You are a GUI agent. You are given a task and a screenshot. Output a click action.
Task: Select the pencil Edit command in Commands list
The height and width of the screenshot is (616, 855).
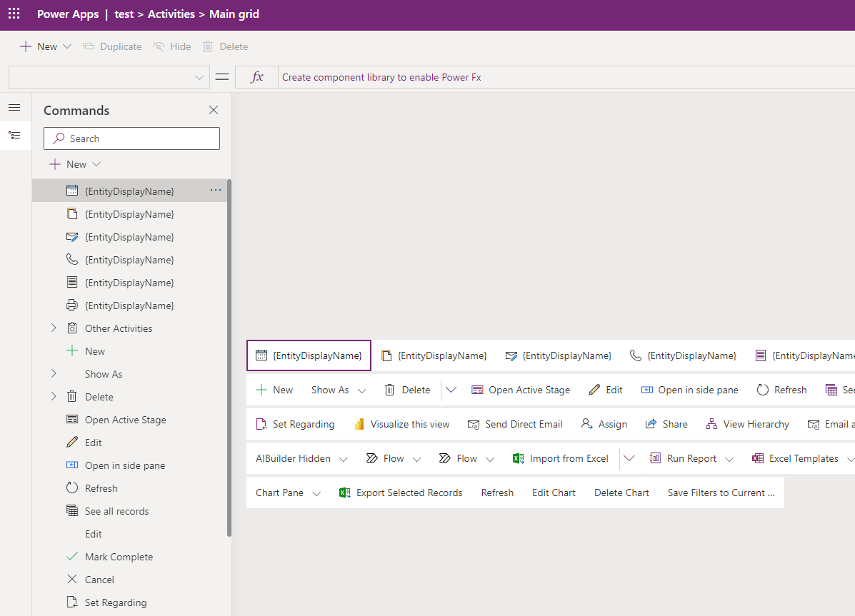[x=130, y=443]
